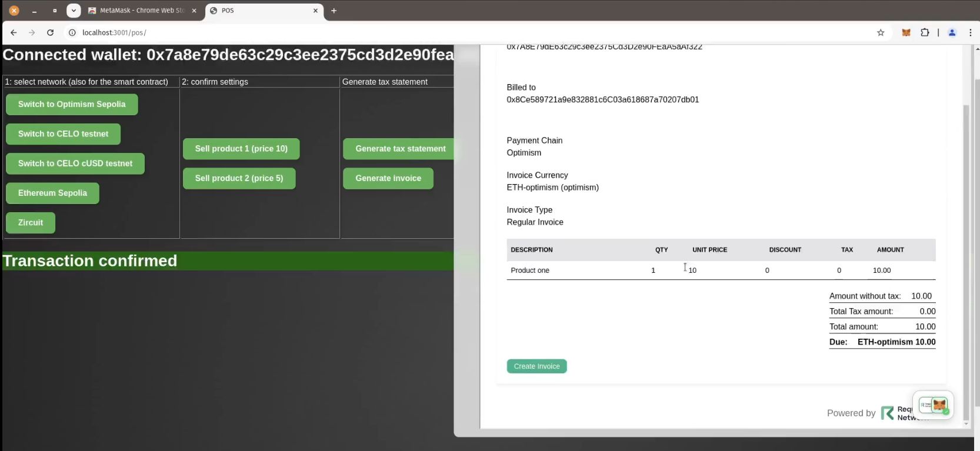Click the Generate invoice button

click(x=388, y=178)
